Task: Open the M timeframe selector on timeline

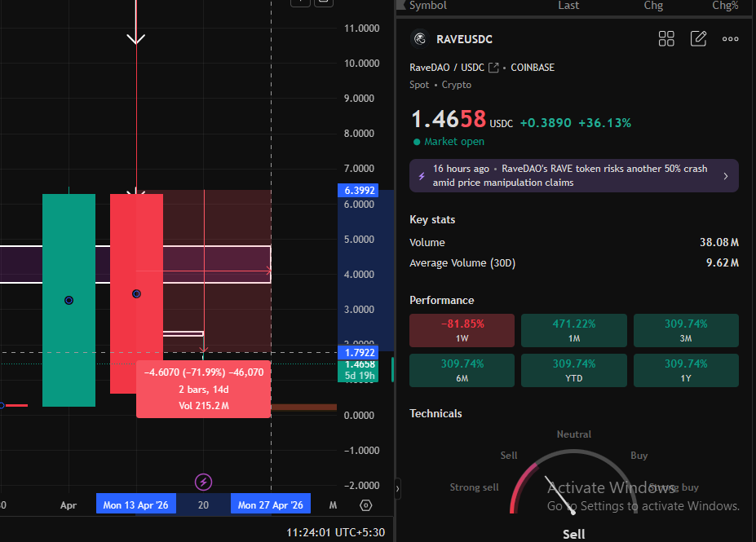Action: 333,505
